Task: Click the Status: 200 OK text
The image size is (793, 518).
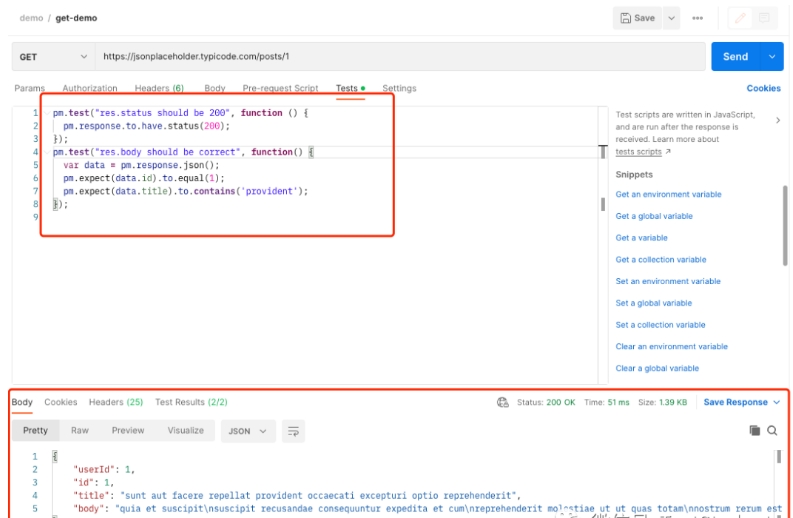Action: pos(546,402)
